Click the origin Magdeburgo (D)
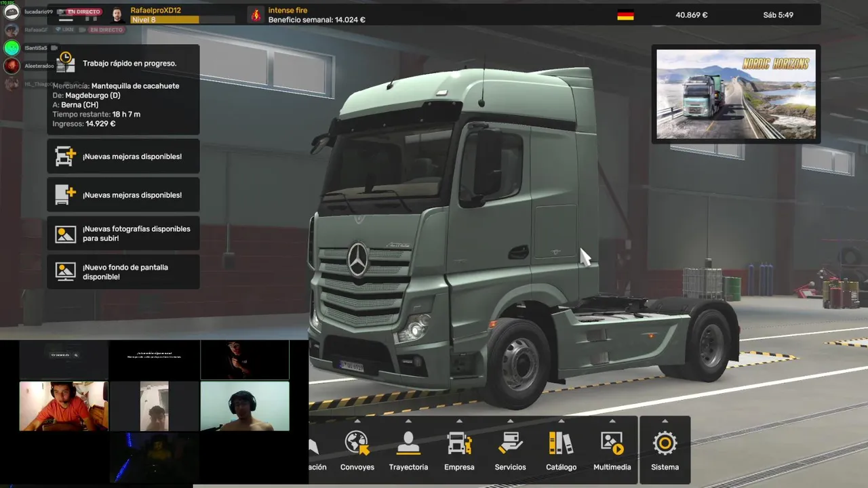868x488 pixels. pos(93,96)
